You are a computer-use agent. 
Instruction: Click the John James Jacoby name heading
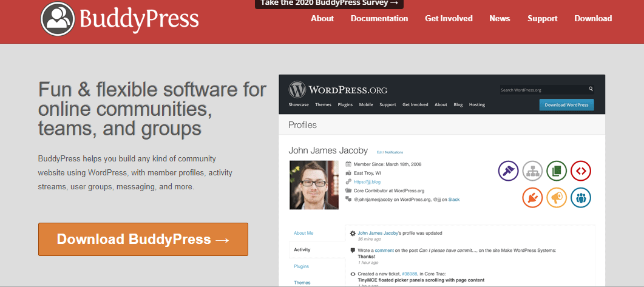328,150
